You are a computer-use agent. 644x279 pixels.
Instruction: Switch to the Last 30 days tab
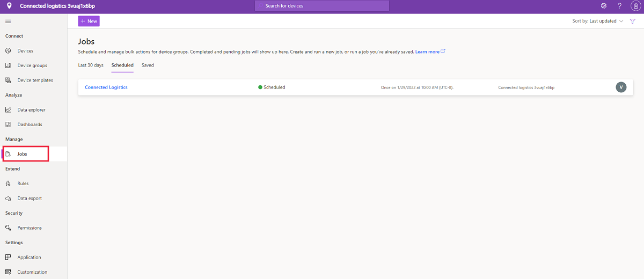[x=91, y=65]
